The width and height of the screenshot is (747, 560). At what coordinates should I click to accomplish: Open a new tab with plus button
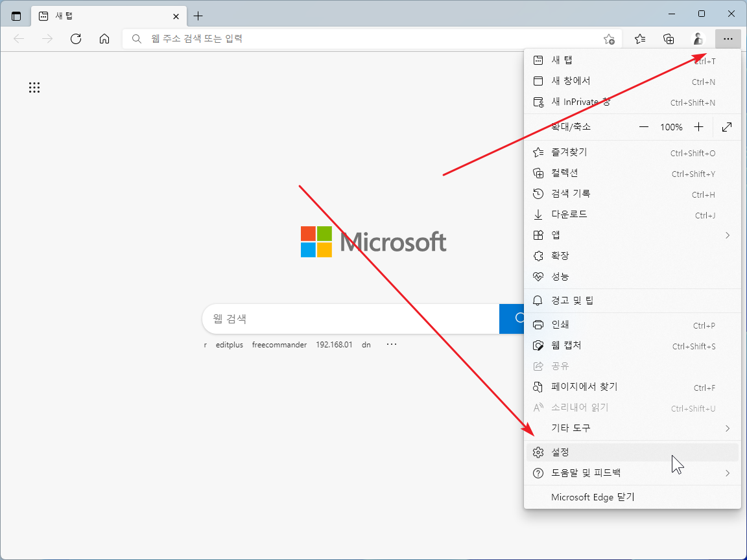[198, 16]
